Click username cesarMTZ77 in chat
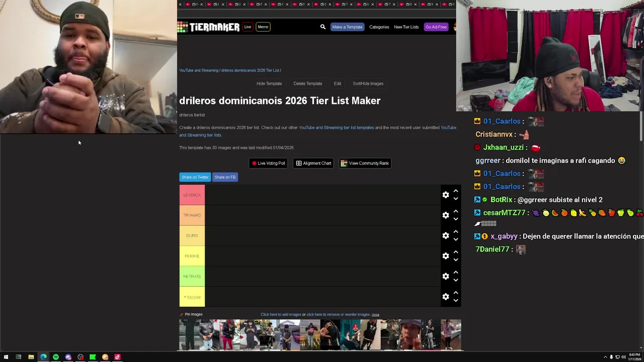Viewport: 644px width, 362px height. point(505,213)
